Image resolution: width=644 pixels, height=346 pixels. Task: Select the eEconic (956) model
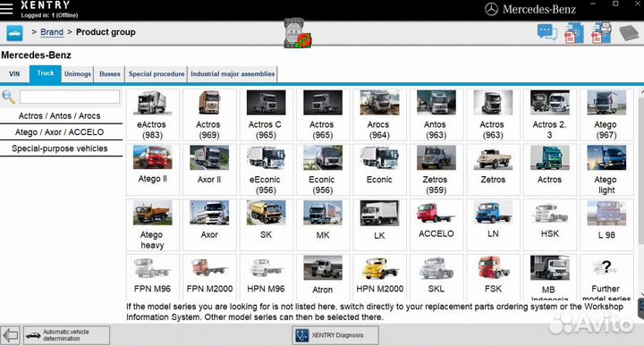point(266,170)
